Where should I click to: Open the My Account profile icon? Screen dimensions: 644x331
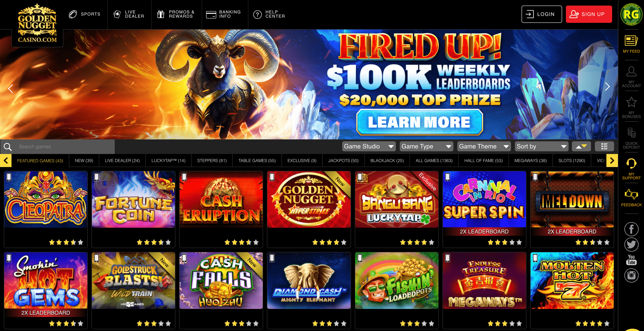(631, 72)
